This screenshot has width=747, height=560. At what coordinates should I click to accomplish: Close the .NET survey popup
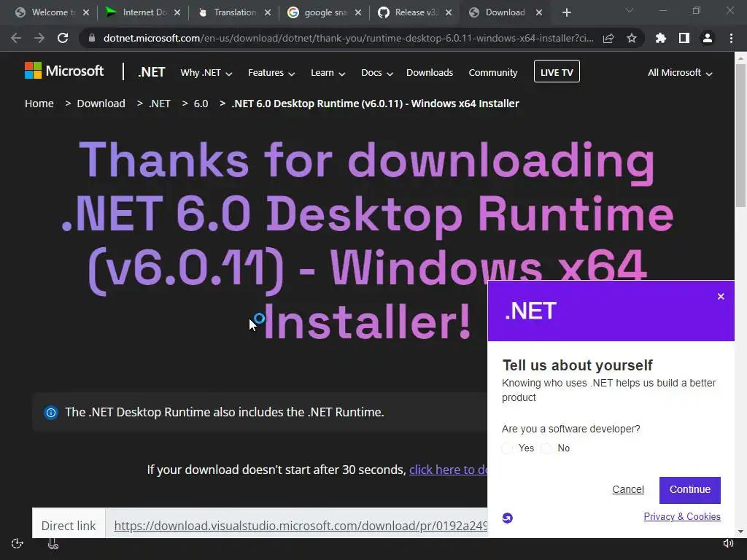point(721,297)
